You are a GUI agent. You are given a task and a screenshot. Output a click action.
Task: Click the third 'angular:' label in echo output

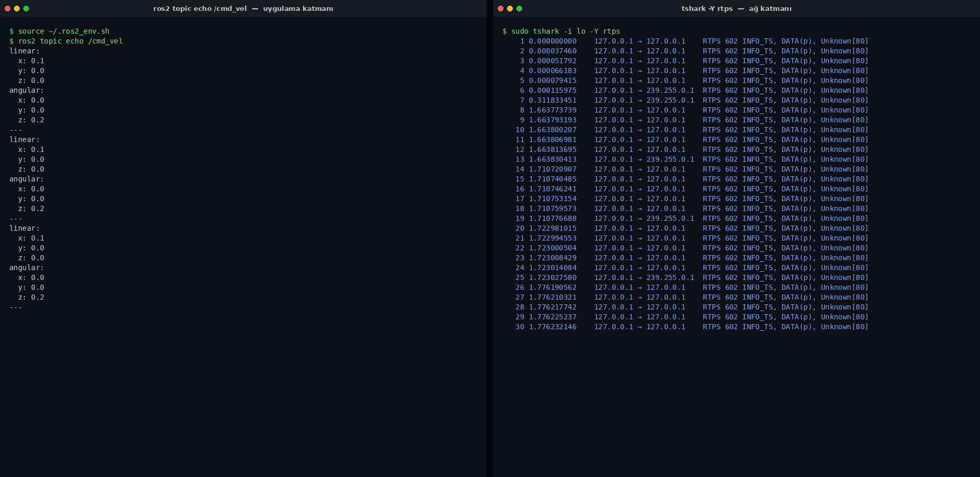click(x=26, y=268)
